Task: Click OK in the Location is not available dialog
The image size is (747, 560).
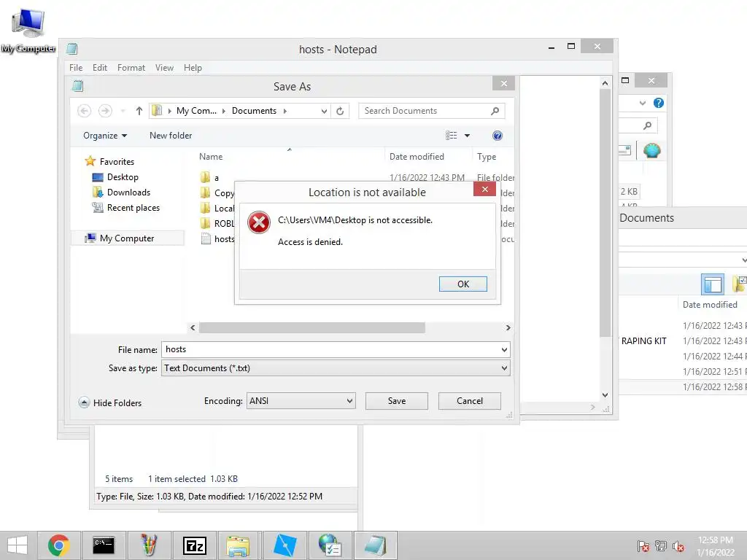Action: coord(462,284)
